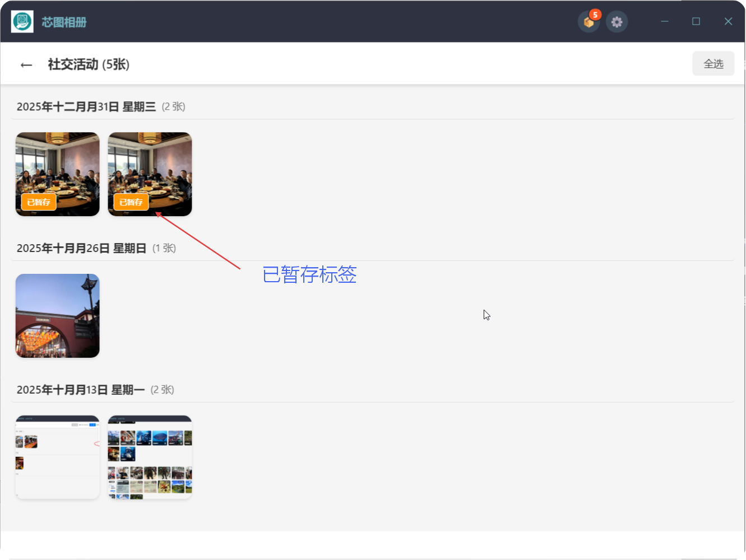Open the first screenshot thumbnail under October 13
Image resolution: width=746 pixels, height=560 pixels.
pyautogui.click(x=57, y=457)
